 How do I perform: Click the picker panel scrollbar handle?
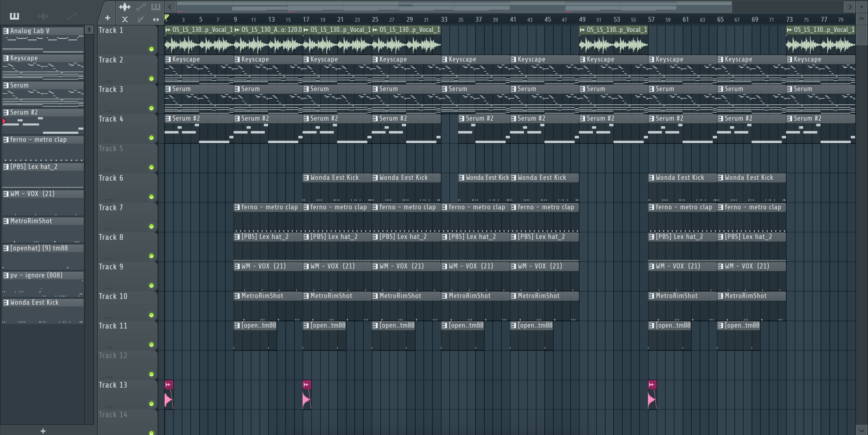[89, 30]
